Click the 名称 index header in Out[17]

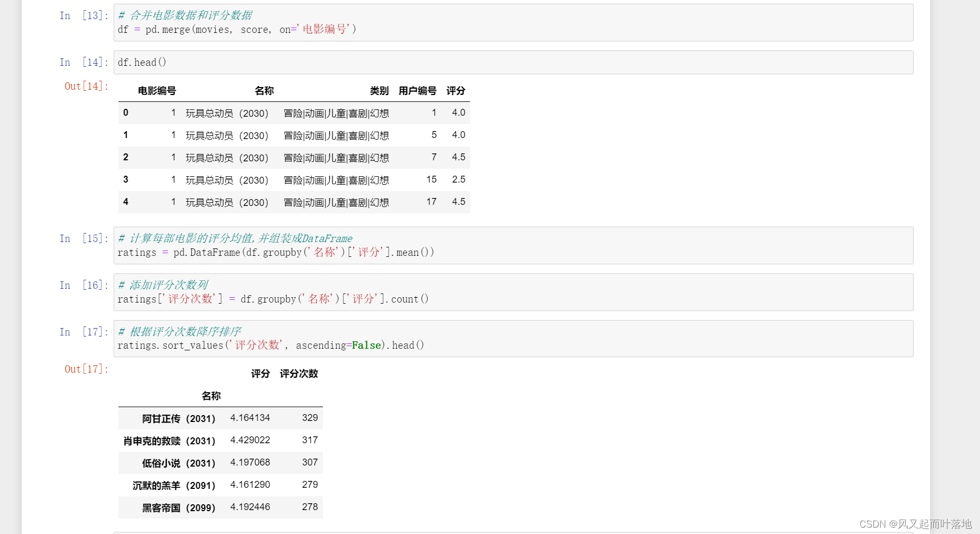pos(211,396)
